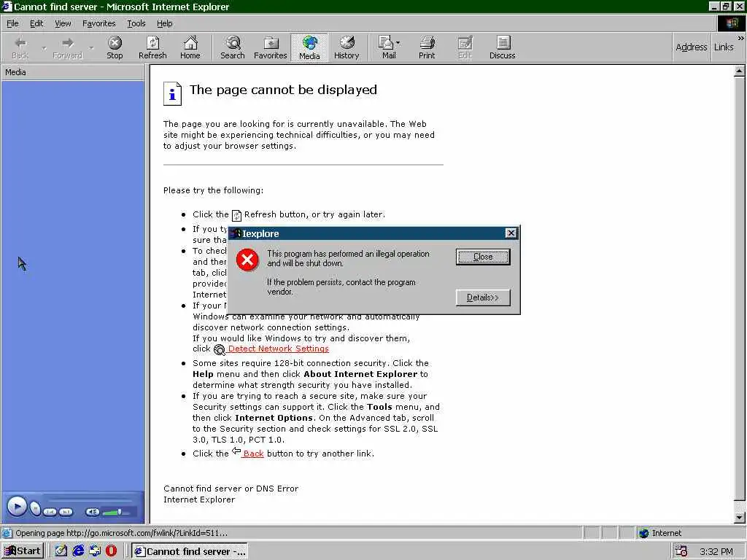747x560 pixels.
Task: Open the File menu
Action: point(12,23)
